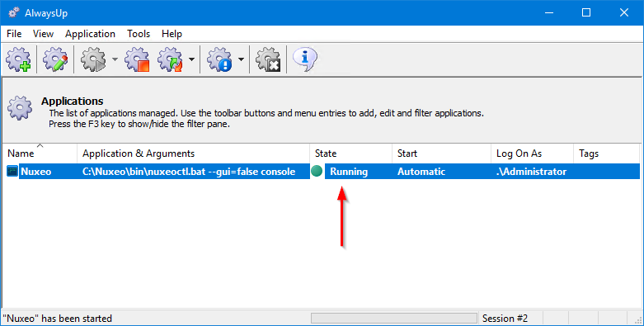Click the green running state indicator
The image size is (644, 326).
tap(317, 171)
